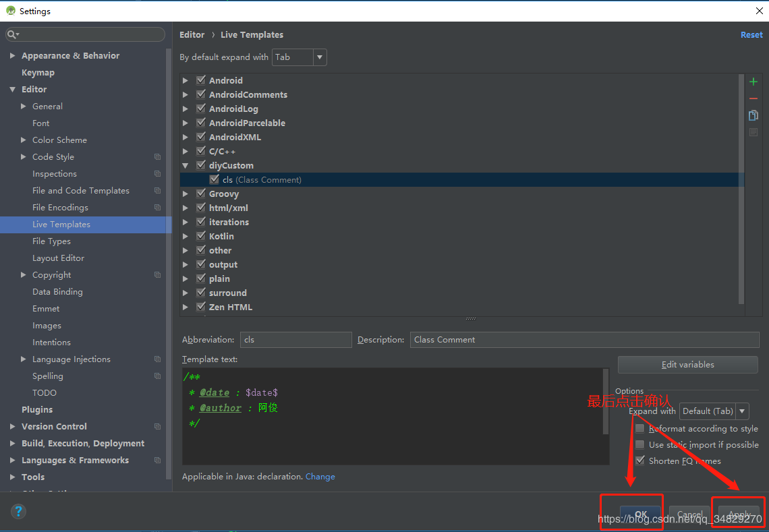769x532 pixels.
Task: Click the Cancel button
Action: 689,514
